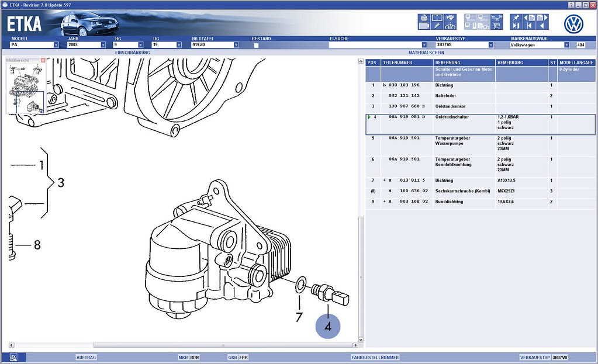
Task: Click the POS column header
Action: click(373, 63)
